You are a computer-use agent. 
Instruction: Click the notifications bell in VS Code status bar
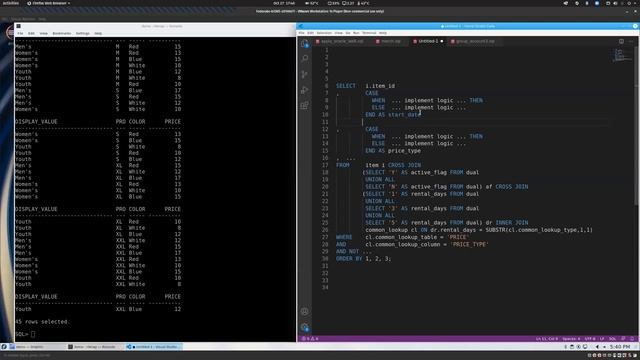[632, 339]
